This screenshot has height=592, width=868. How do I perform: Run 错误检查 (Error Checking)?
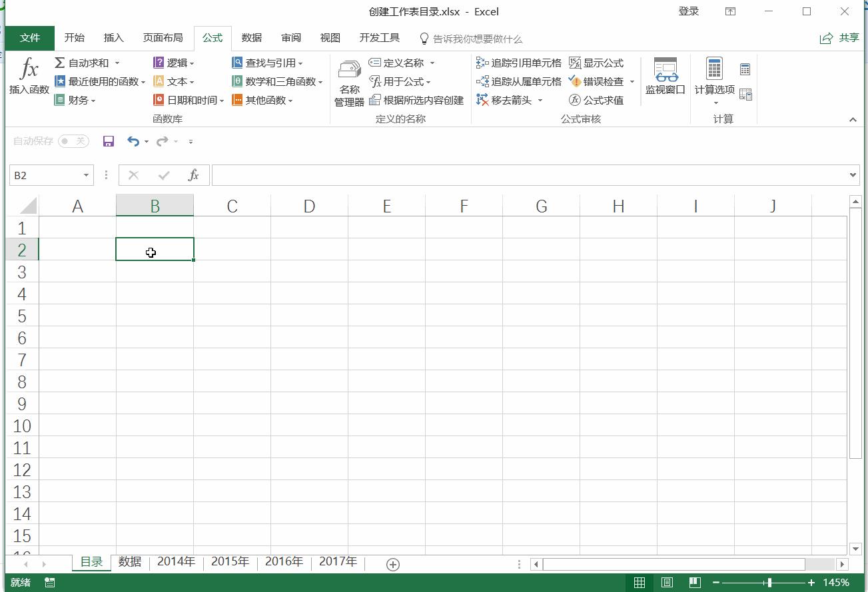(x=599, y=81)
